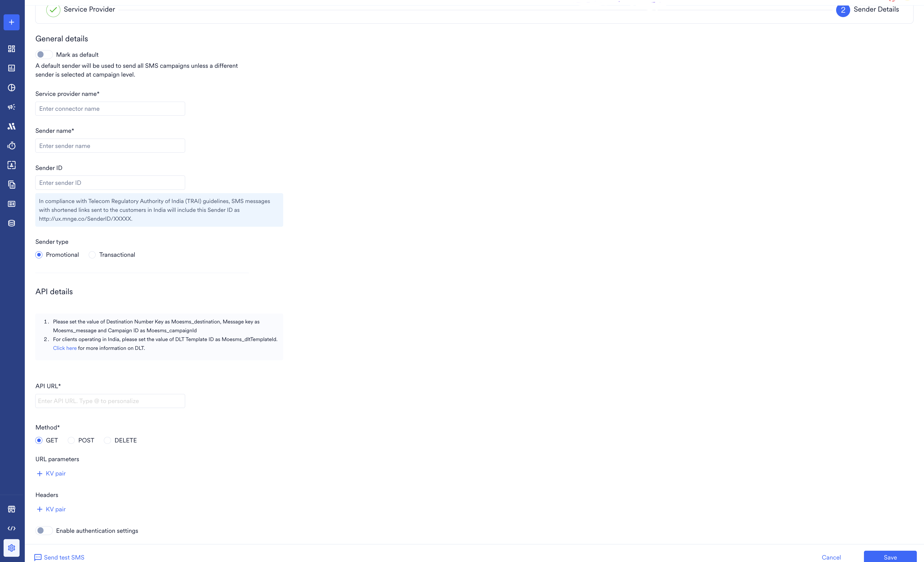Add KV pair under URL parameters
This screenshot has height=562, width=924.
tap(51, 474)
